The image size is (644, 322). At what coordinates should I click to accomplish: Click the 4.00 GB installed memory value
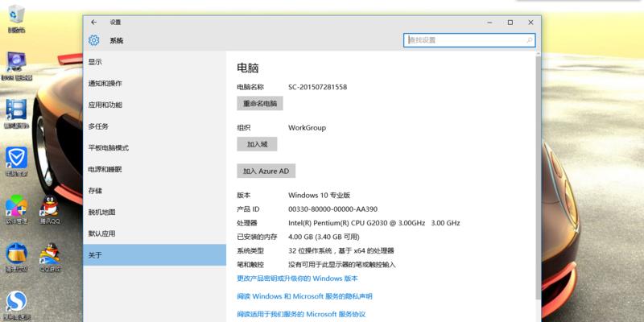pos(324,237)
